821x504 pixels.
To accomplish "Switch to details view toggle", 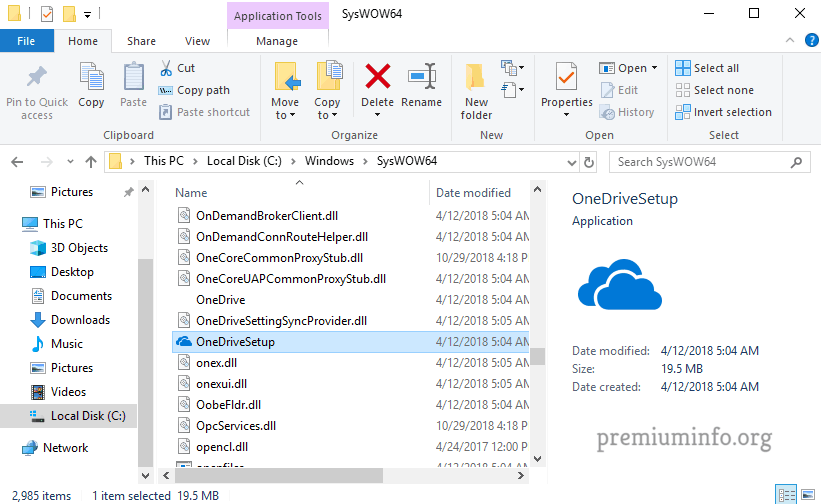I will [786, 495].
